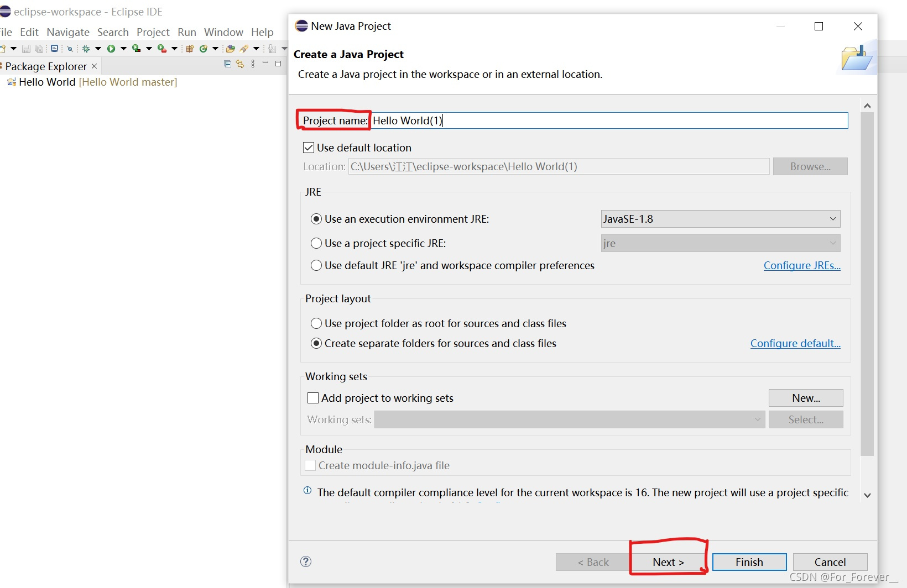The width and height of the screenshot is (907, 588).
Task: Click the Help question mark icon in dialog
Action: pos(306,561)
